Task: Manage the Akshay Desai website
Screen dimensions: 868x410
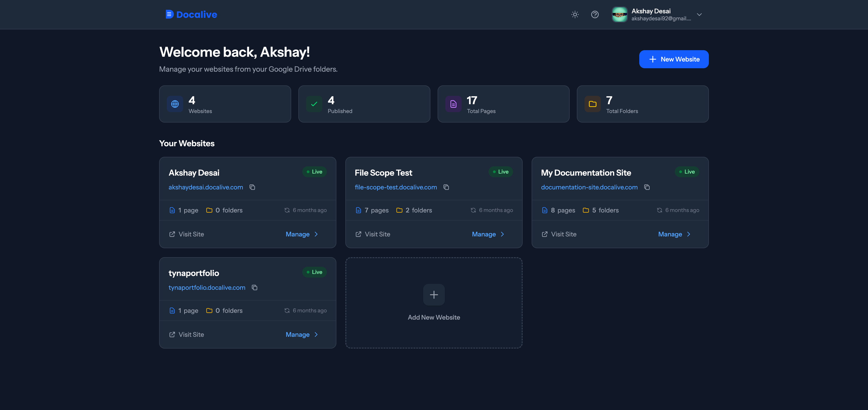Action: [302, 234]
